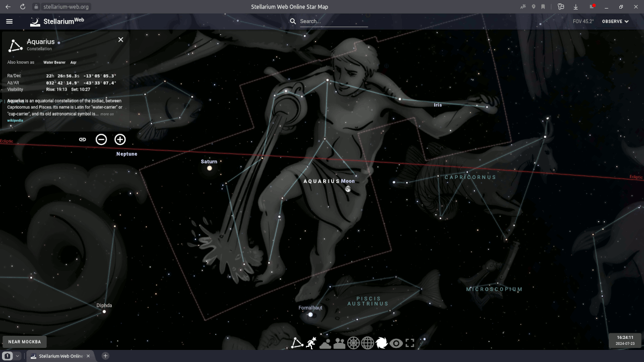Screen dimensions: 644x362
Task: Toggle landscape display
Action: tap(340, 343)
